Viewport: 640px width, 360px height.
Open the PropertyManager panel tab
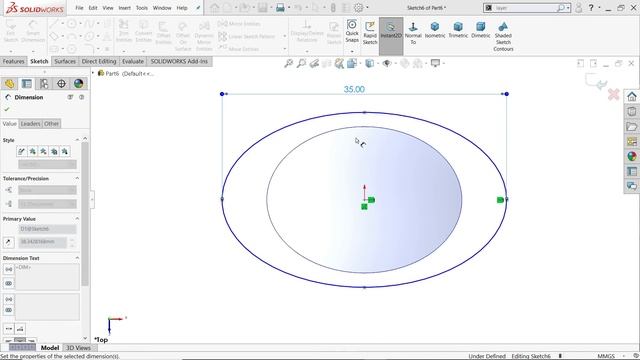tap(27, 84)
